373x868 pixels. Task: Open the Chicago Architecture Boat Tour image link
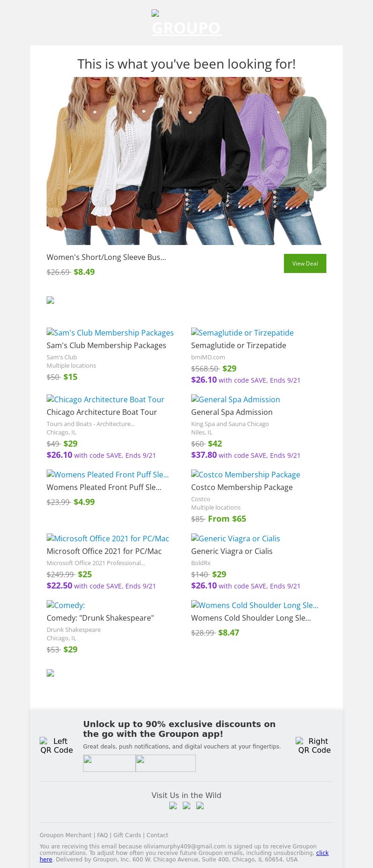click(x=105, y=399)
